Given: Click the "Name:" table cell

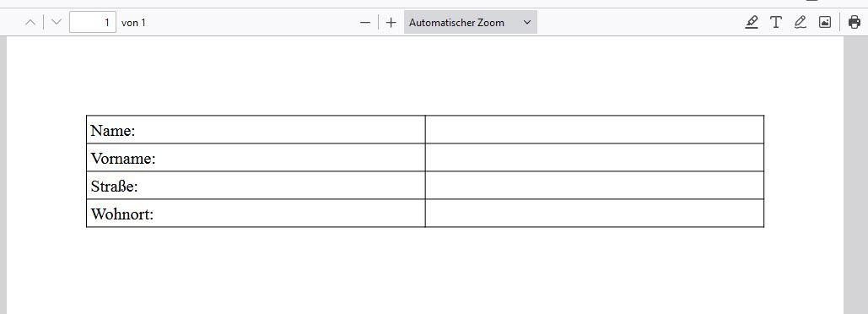Looking at the screenshot, I should coord(256,130).
